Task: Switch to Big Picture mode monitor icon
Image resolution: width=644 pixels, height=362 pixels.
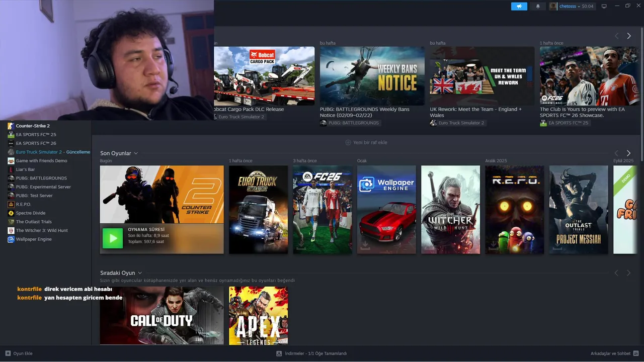Action: coord(604,6)
